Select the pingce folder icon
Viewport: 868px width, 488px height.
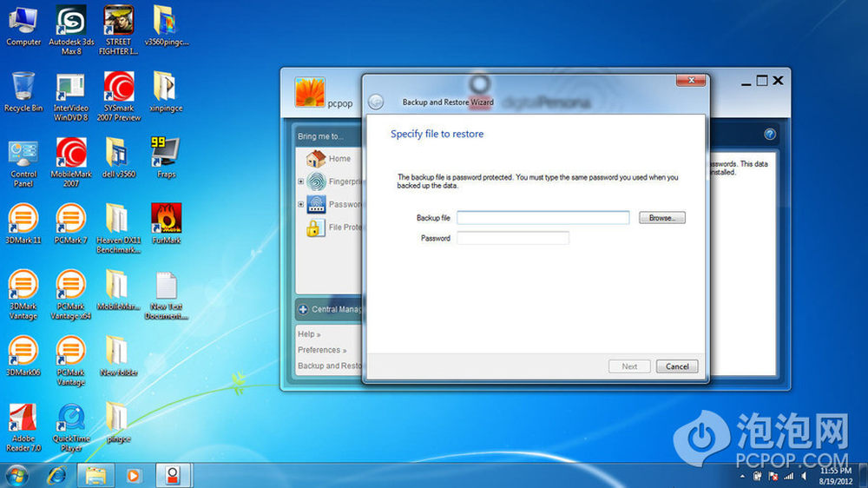click(118, 423)
